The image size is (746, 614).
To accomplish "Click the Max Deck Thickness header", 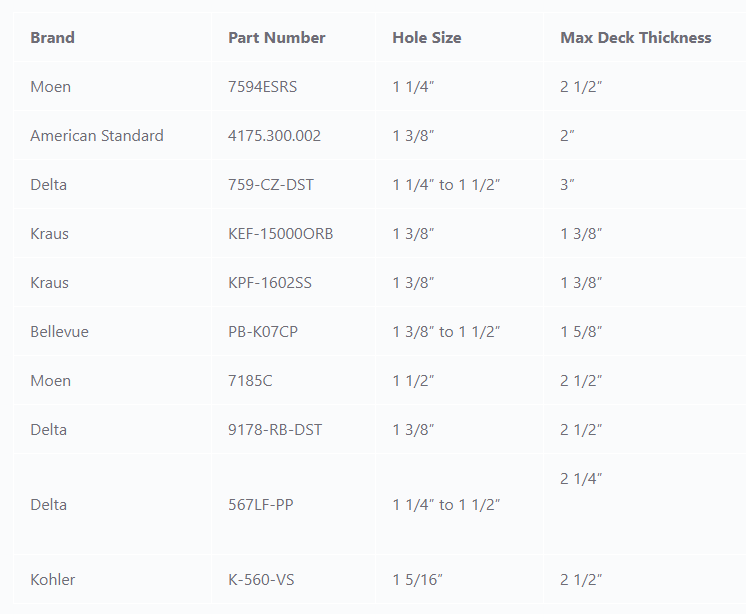I will click(x=636, y=38).
